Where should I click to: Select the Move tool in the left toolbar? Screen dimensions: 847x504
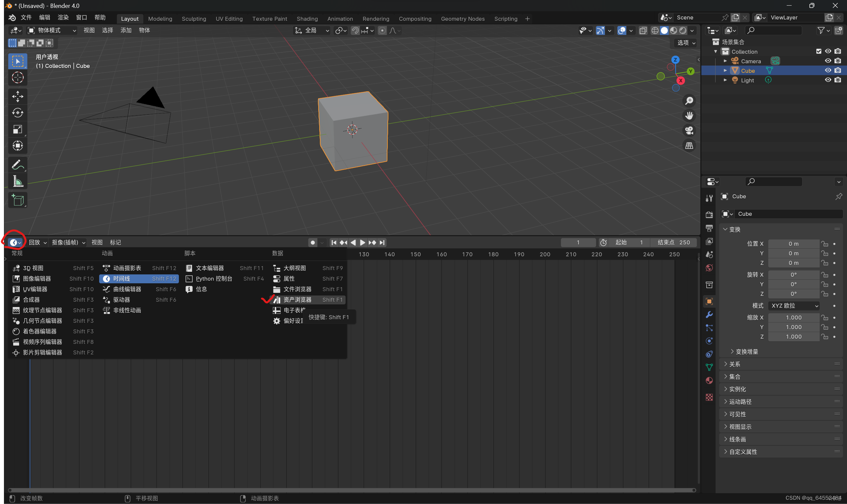pos(17,97)
